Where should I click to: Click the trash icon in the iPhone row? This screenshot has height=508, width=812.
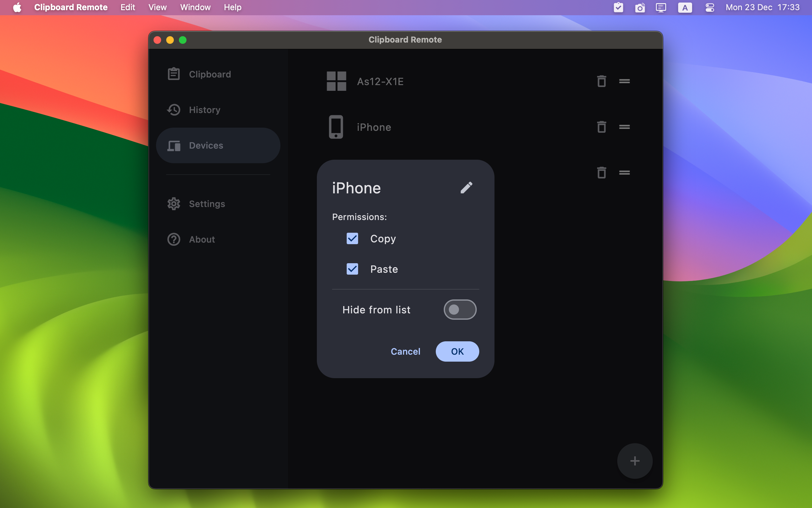tap(601, 127)
